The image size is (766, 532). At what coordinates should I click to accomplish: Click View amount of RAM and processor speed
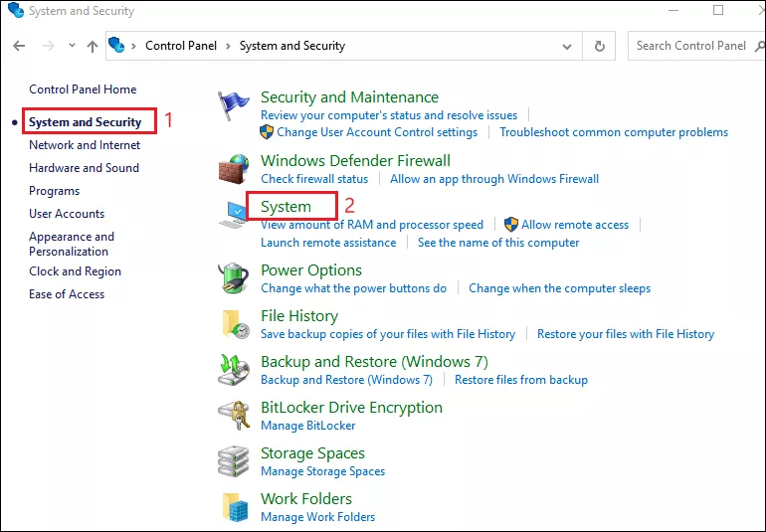(372, 225)
